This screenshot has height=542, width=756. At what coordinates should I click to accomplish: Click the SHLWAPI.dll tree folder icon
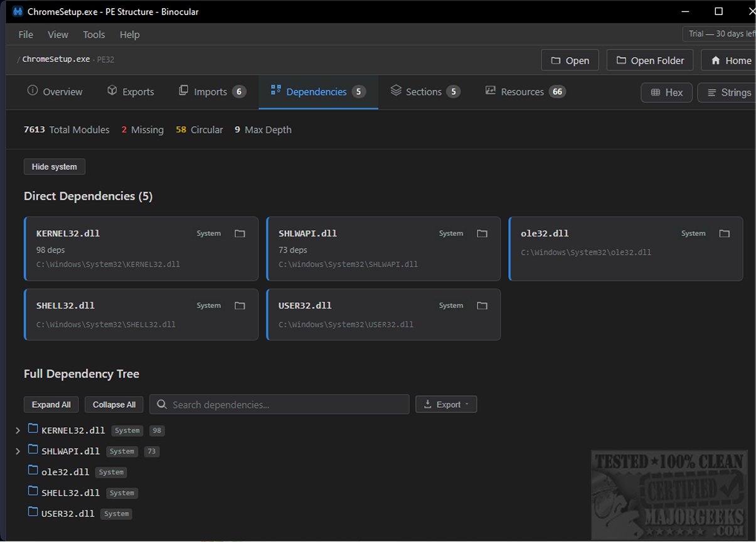[33, 450]
